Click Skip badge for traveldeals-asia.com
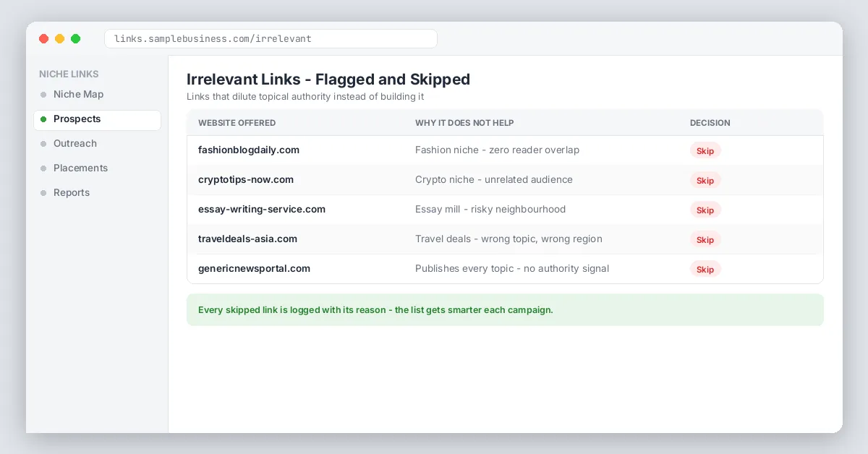Image resolution: width=868 pixels, height=454 pixels. pos(705,239)
